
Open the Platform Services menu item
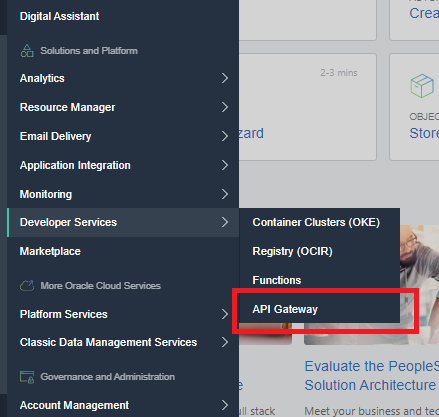point(63,314)
